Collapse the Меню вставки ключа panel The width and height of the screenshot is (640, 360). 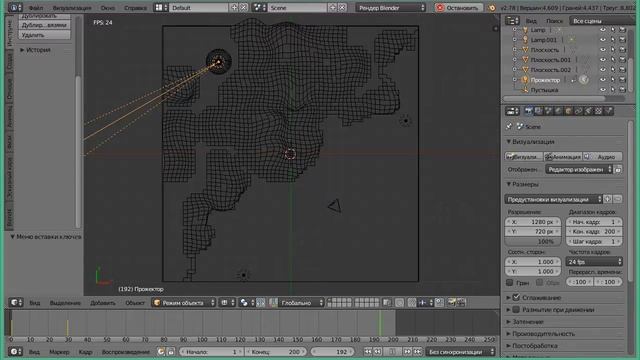[45, 237]
